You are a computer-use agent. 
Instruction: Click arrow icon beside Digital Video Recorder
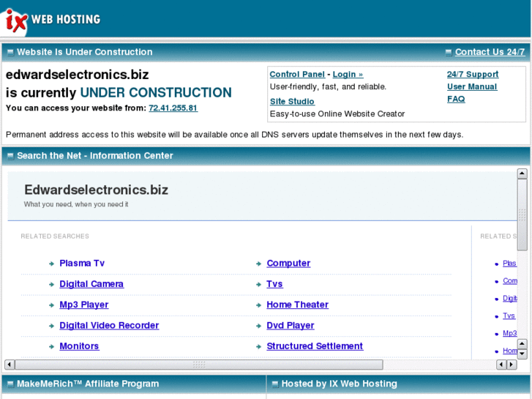[x=51, y=326]
